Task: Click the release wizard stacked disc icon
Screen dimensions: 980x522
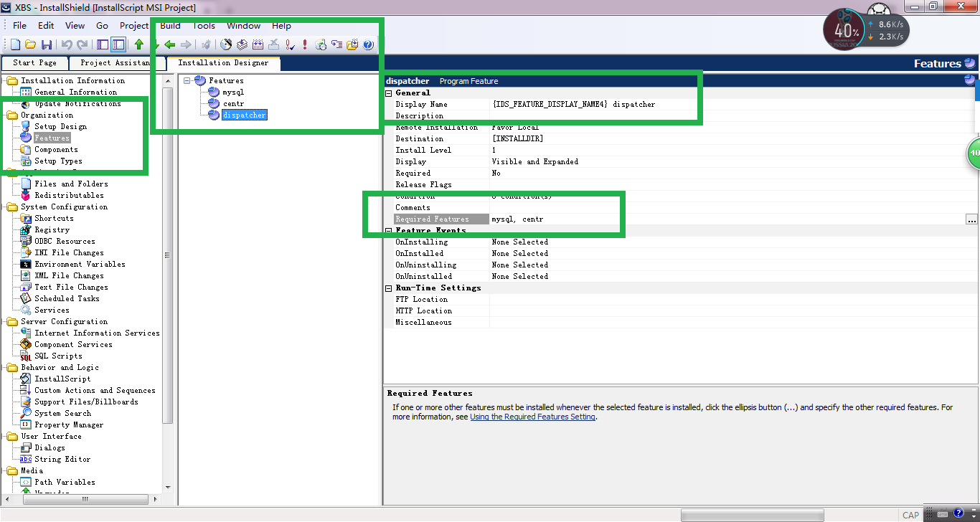Action: click(242, 44)
